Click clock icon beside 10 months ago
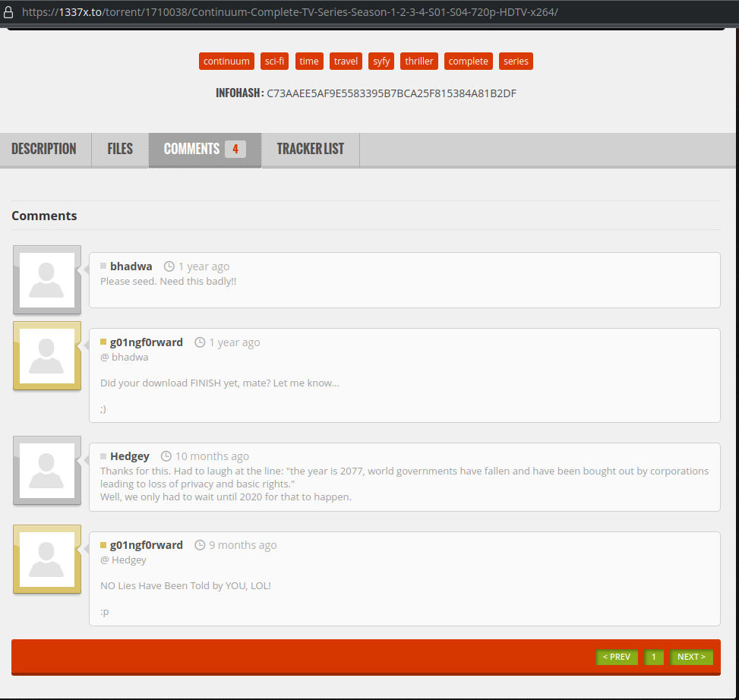This screenshot has height=700, width=739. point(166,456)
